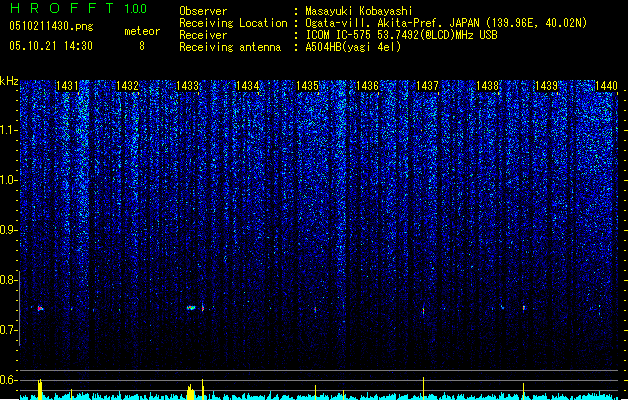This screenshot has width=629, height=400.
Task: Click the Receiver label
Action: click(x=203, y=35)
